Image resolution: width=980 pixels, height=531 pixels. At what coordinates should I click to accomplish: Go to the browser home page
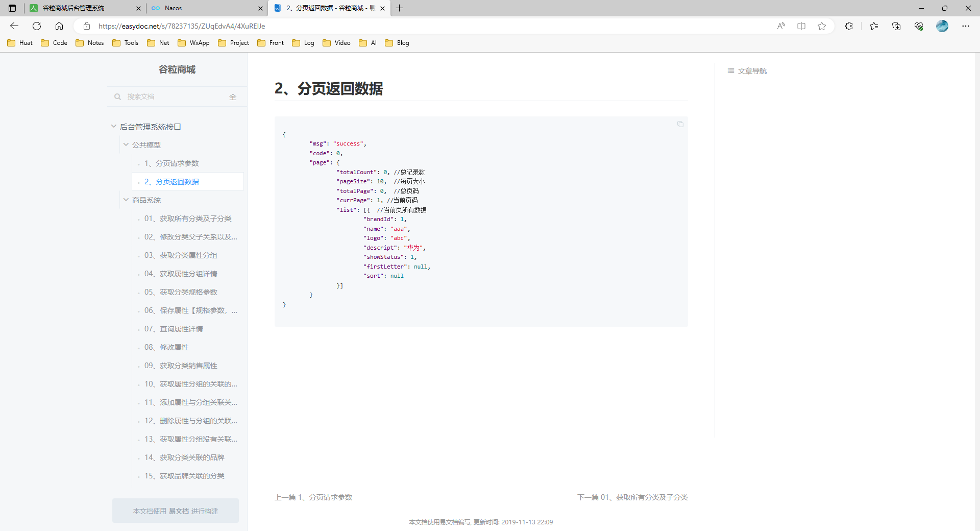[x=59, y=26]
